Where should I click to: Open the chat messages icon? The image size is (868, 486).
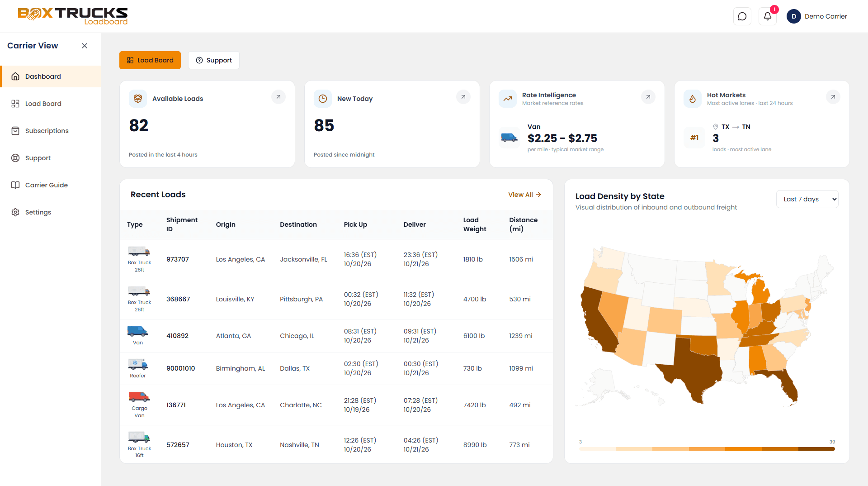[742, 16]
